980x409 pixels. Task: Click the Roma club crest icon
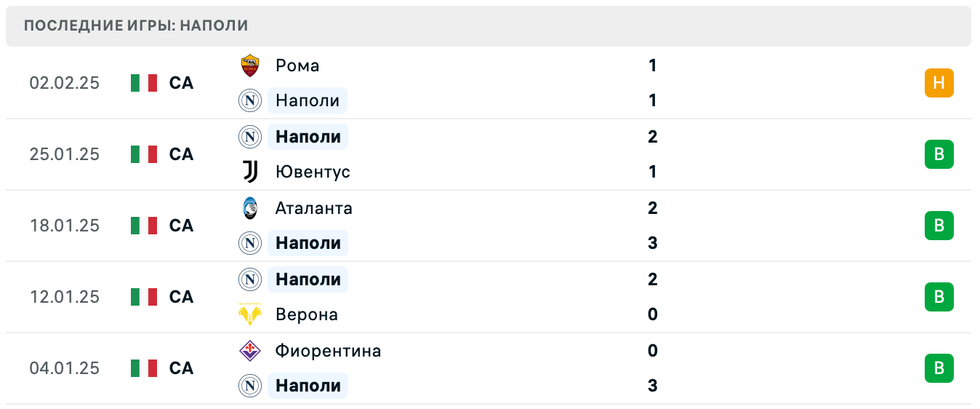250,65
